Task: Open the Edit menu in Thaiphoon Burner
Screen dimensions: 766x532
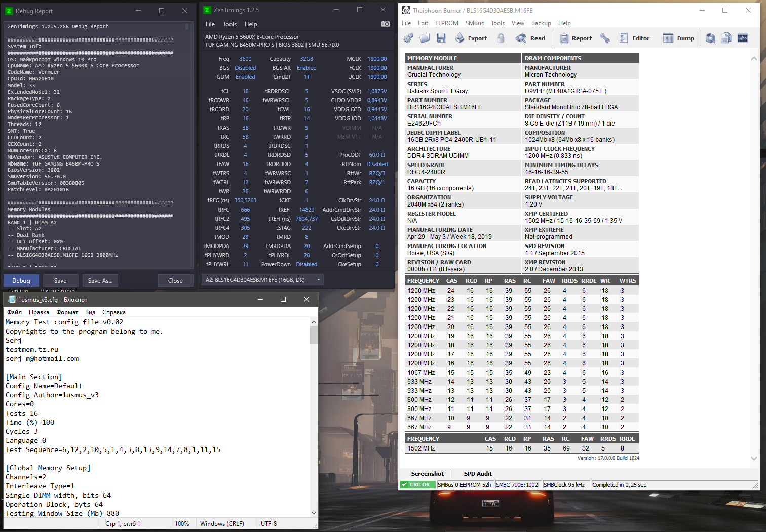Action: coord(423,23)
